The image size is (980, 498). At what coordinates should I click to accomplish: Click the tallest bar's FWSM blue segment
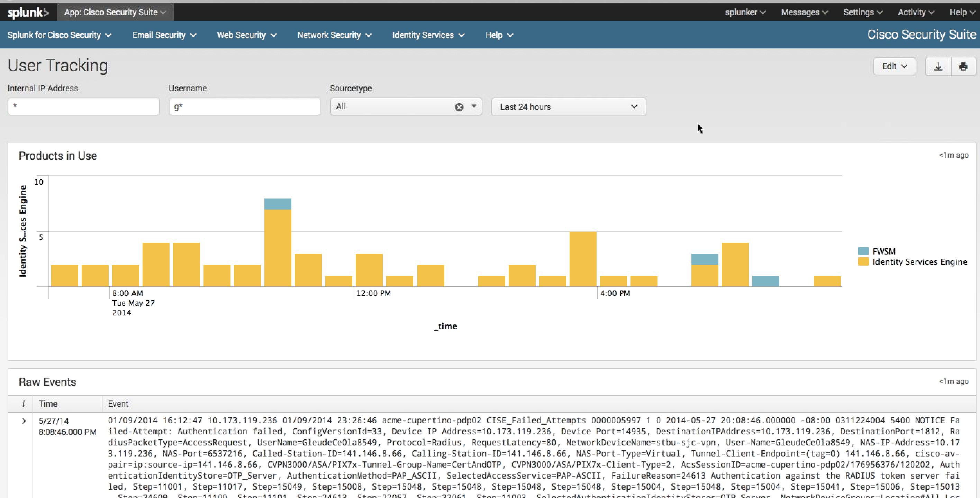click(x=278, y=204)
